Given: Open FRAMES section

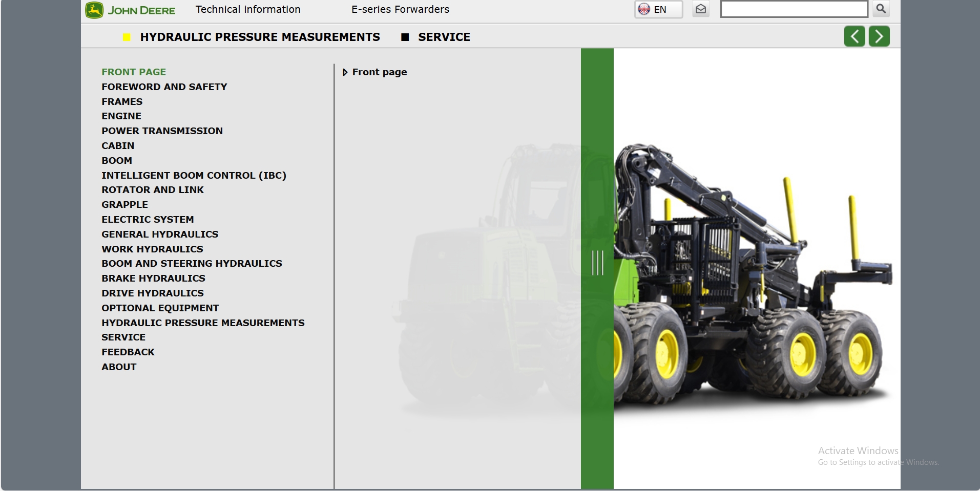Looking at the screenshot, I should click(x=122, y=102).
